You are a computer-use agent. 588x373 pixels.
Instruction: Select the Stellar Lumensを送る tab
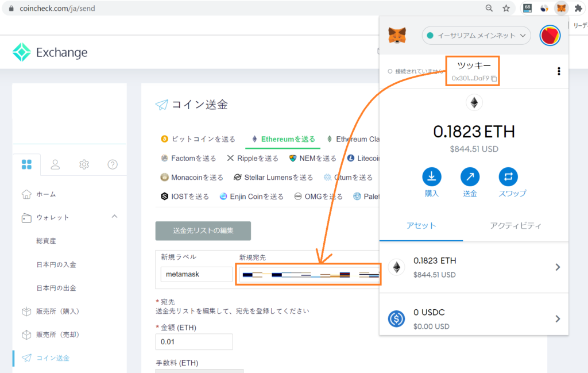pyautogui.click(x=273, y=178)
